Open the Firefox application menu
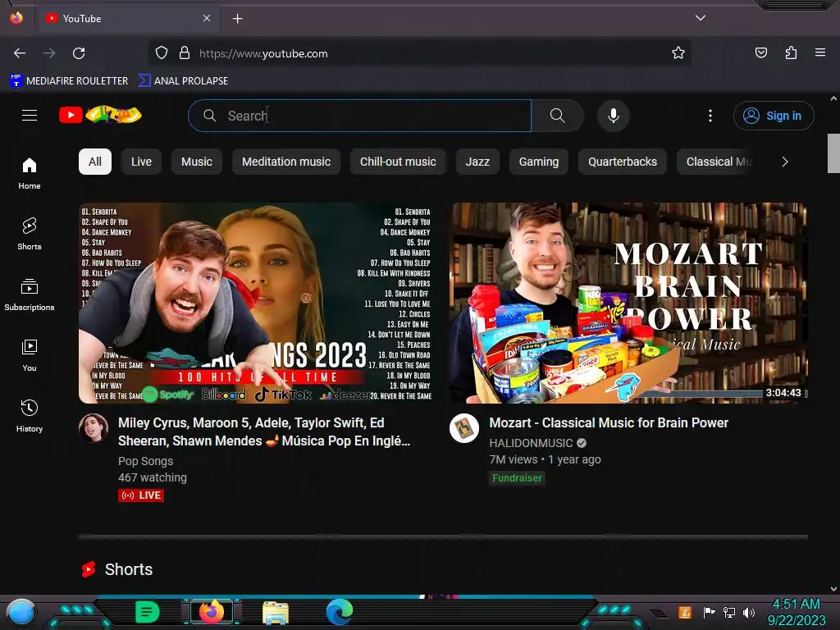 tap(820, 52)
